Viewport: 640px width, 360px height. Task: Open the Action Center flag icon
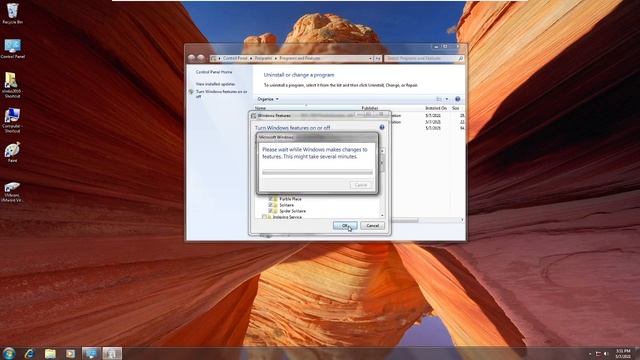(x=598, y=354)
